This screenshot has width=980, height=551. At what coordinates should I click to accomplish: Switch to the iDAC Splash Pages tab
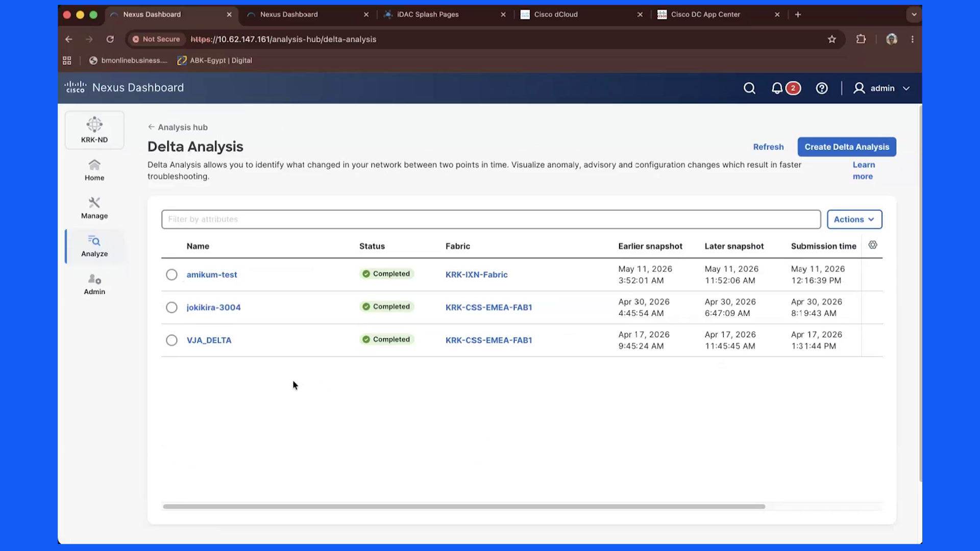pos(445,14)
